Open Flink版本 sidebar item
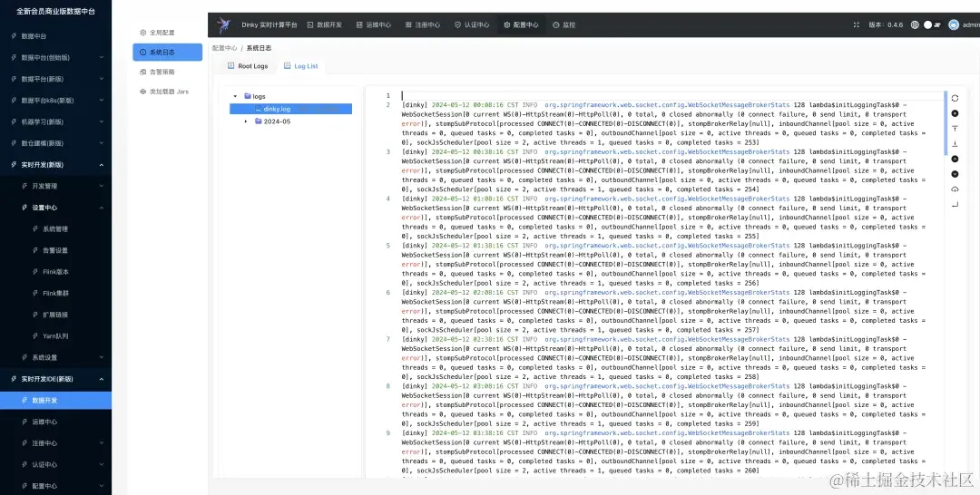The image size is (980, 495). pyautogui.click(x=55, y=272)
